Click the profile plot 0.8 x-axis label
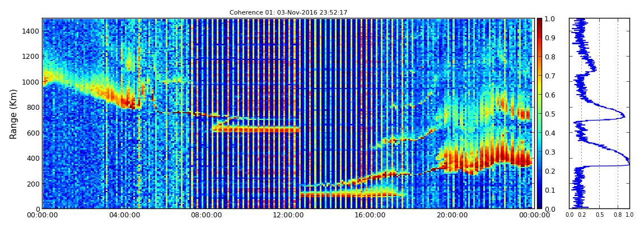The height and width of the screenshot is (228, 644). point(618,215)
